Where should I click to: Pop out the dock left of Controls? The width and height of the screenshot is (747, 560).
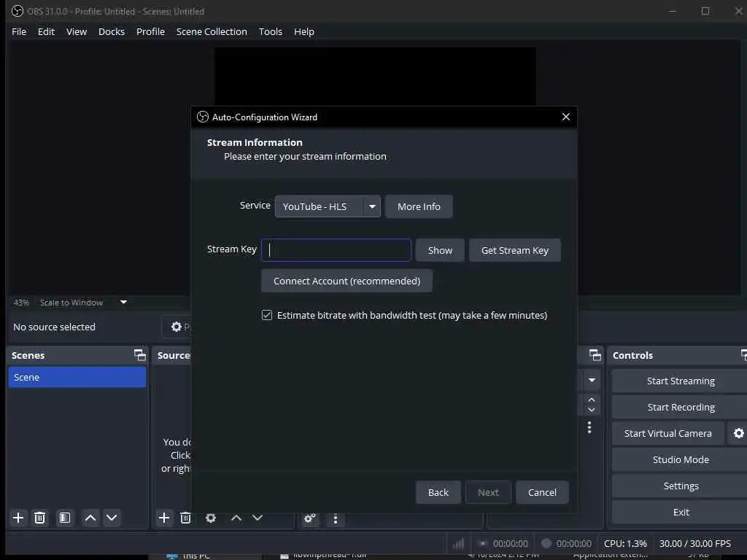point(595,355)
